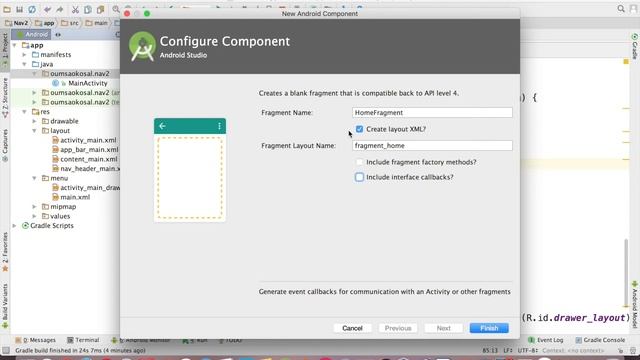The width and height of the screenshot is (640, 360).
Task: Collapse the layout folder
Action: tap(35, 131)
